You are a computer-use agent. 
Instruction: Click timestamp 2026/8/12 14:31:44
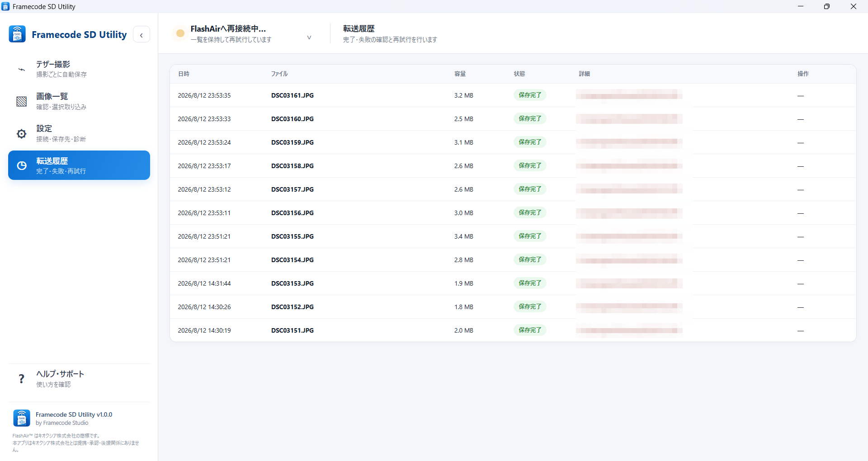pyautogui.click(x=204, y=283)
